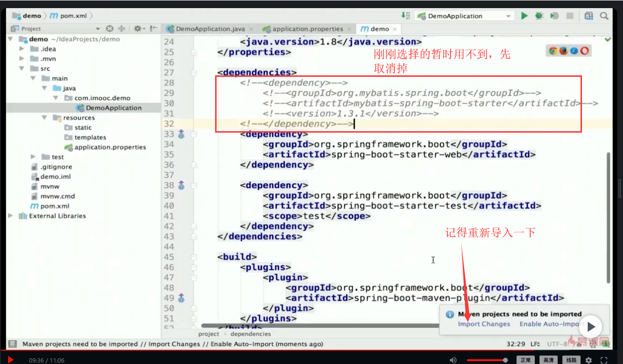Click Import Changes link in notification

click(x=484, y=324)
